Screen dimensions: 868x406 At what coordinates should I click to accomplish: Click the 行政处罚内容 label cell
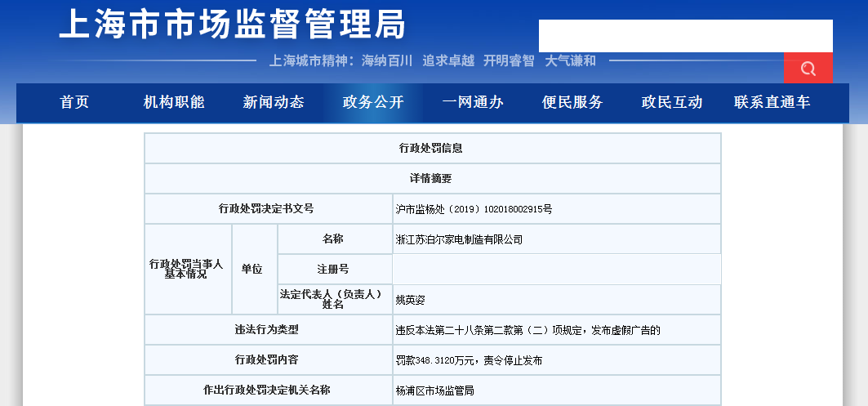tap(269, 360)
